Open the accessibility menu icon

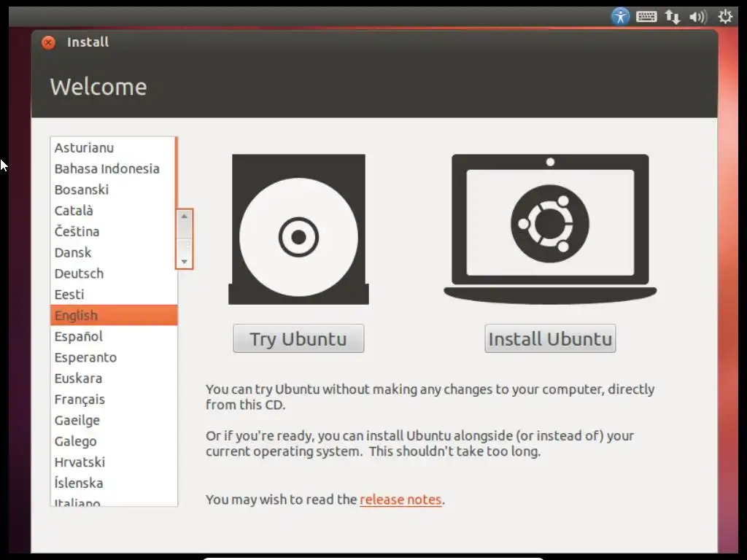pos(620,17)
